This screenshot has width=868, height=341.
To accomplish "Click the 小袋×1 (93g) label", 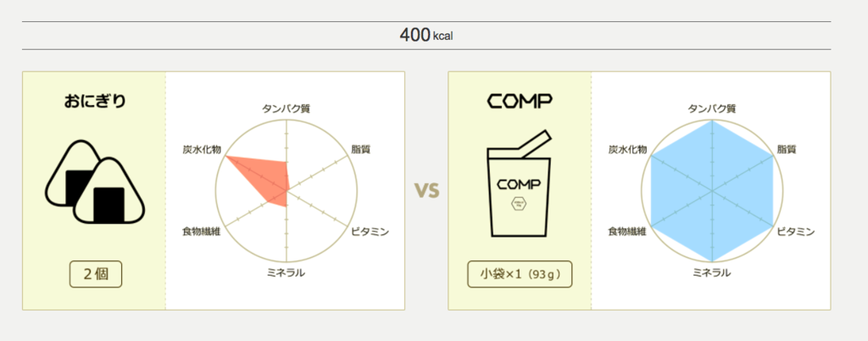I will point(520,274).
